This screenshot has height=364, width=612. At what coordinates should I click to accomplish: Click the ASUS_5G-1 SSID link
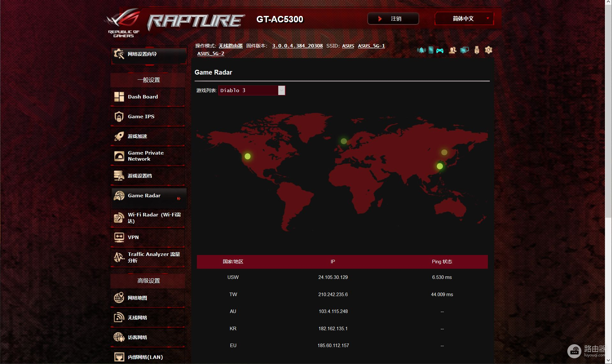[371, 46]
